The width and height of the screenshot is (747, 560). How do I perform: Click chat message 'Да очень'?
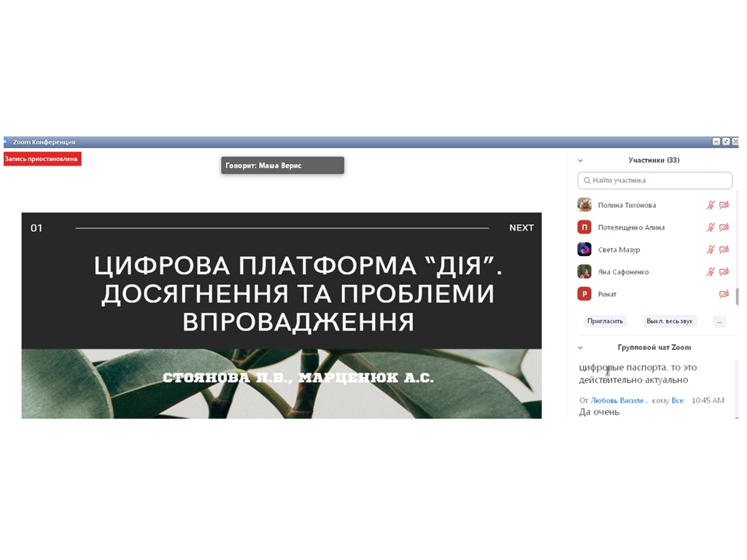599,413
